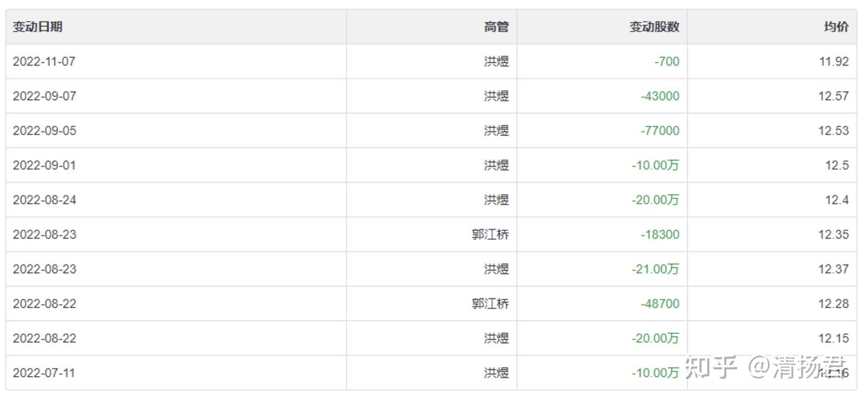Sort by the 变动股数 column header
Viewport: 868px width, 402px height.
point(655,27)
